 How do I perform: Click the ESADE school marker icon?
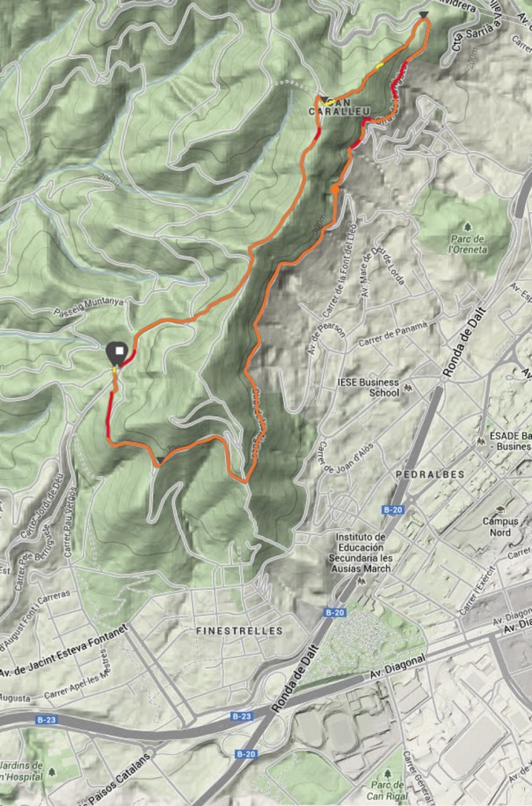[482, 441]
